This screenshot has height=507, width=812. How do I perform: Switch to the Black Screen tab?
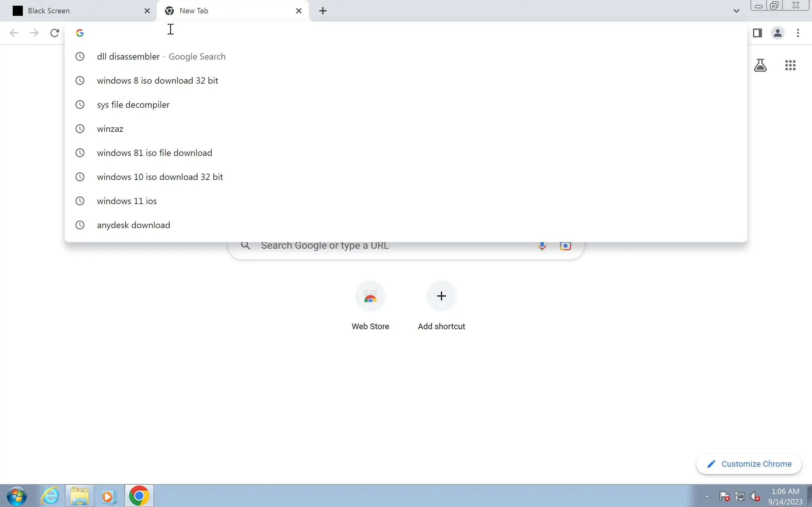49,11
